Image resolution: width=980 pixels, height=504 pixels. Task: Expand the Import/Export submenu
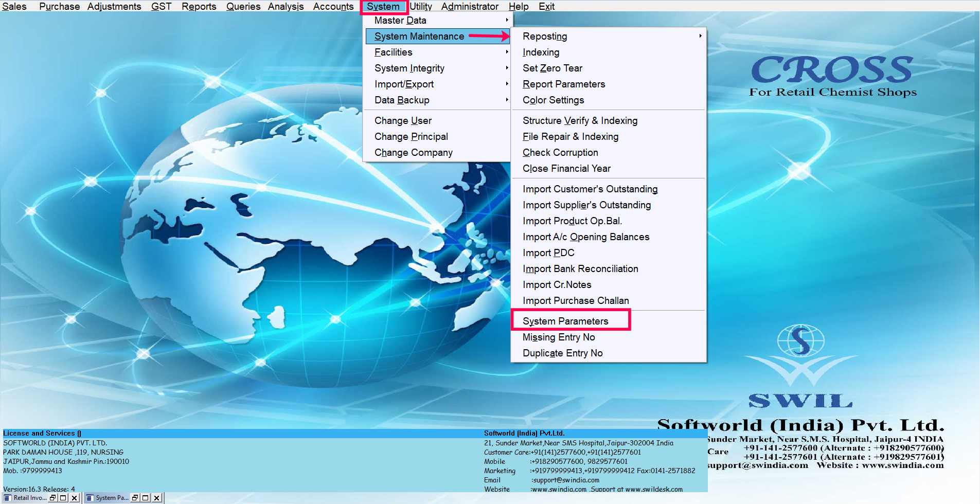437,84
